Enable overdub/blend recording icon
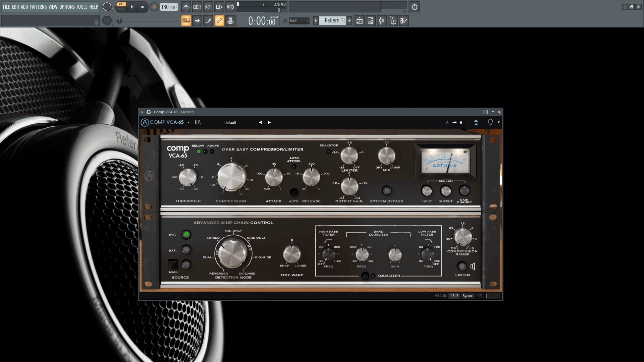644x362 pixels. 219,7
